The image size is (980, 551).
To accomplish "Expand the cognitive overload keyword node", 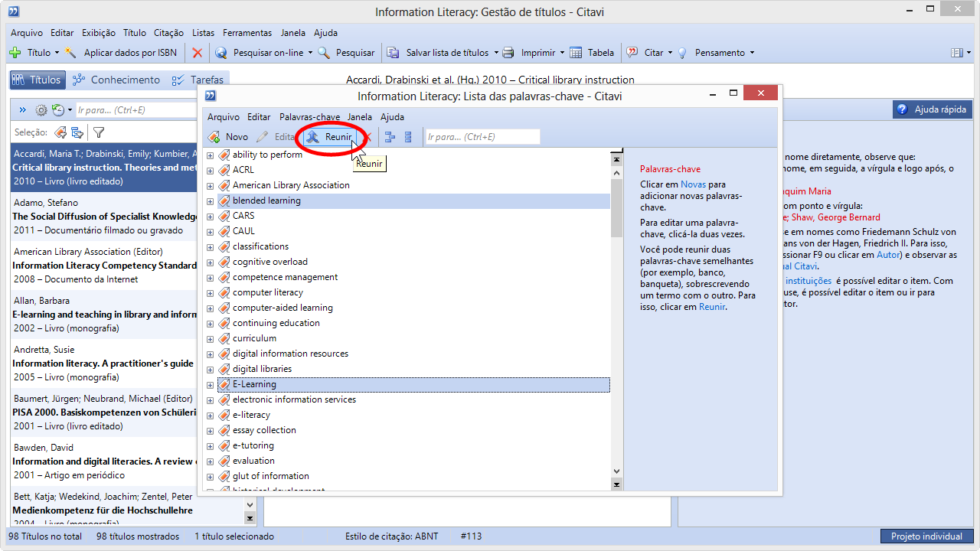I will click(210, 262).
